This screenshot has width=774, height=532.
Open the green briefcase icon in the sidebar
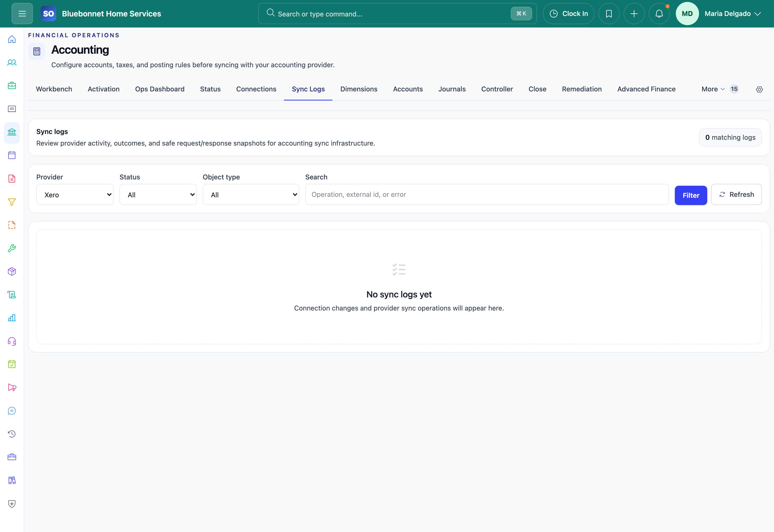tap(12, 86)
